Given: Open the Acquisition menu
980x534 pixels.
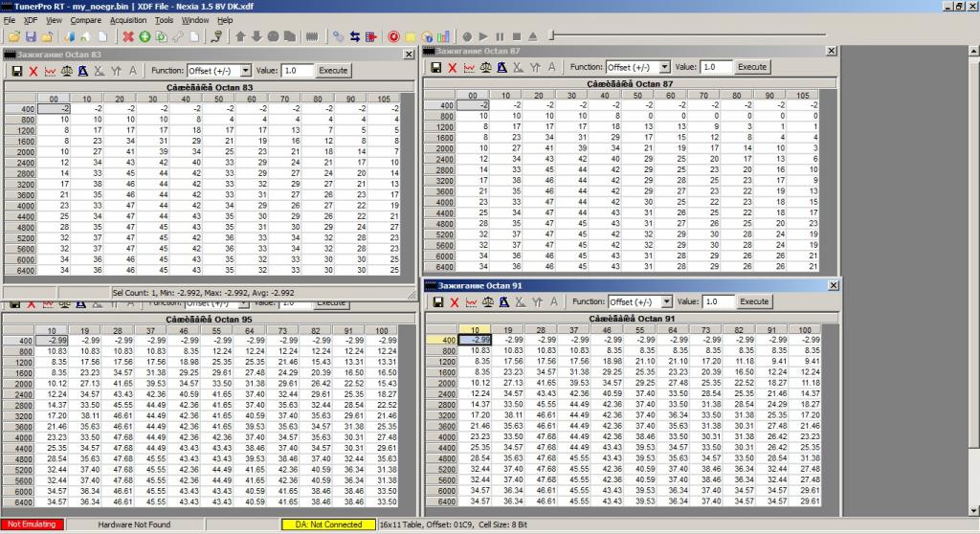Looking at the screenshot, I should pos(128,19).
